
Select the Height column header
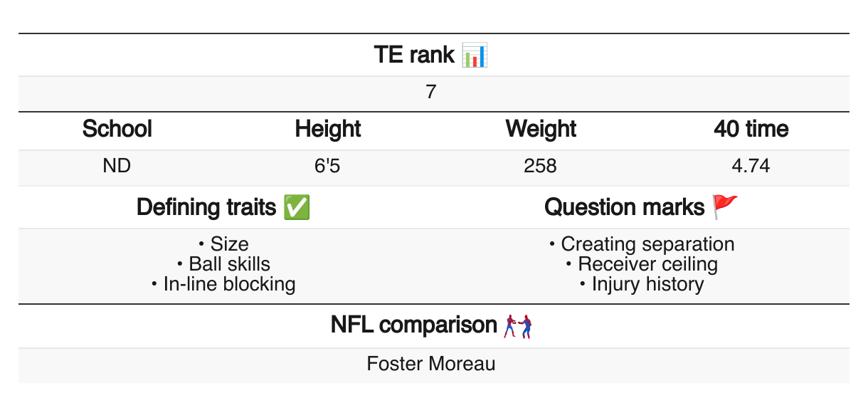(328, 129)
